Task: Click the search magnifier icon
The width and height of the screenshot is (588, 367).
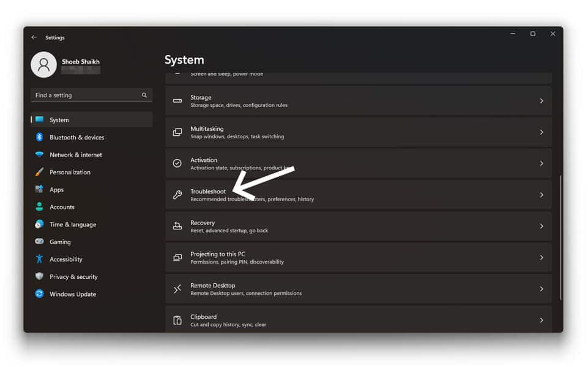Action: coord(144,95)
